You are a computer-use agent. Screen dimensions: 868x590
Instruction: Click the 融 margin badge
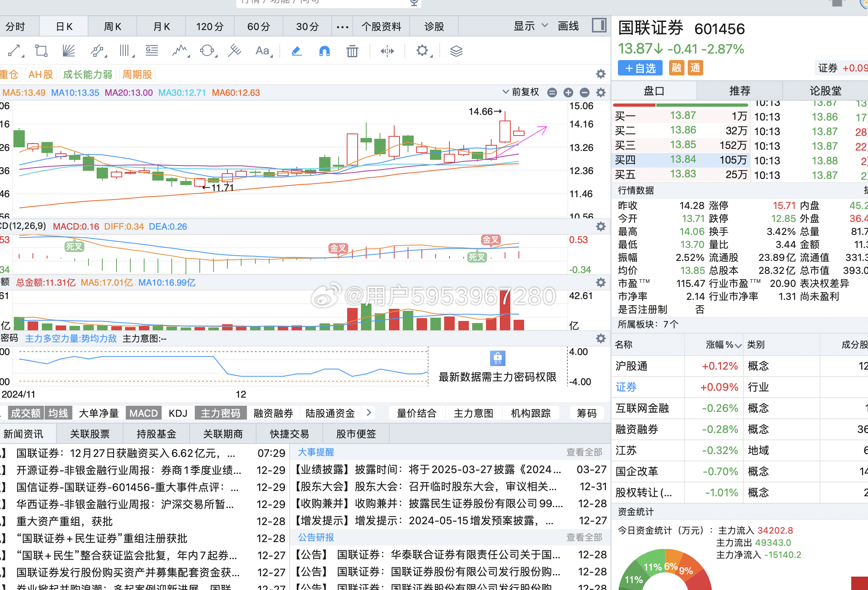(676, 68)
